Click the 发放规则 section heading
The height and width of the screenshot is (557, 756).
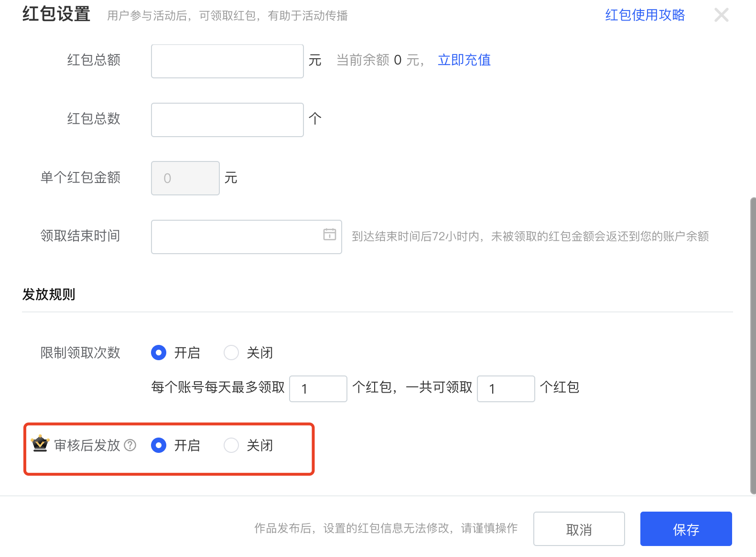pos(49,294)
